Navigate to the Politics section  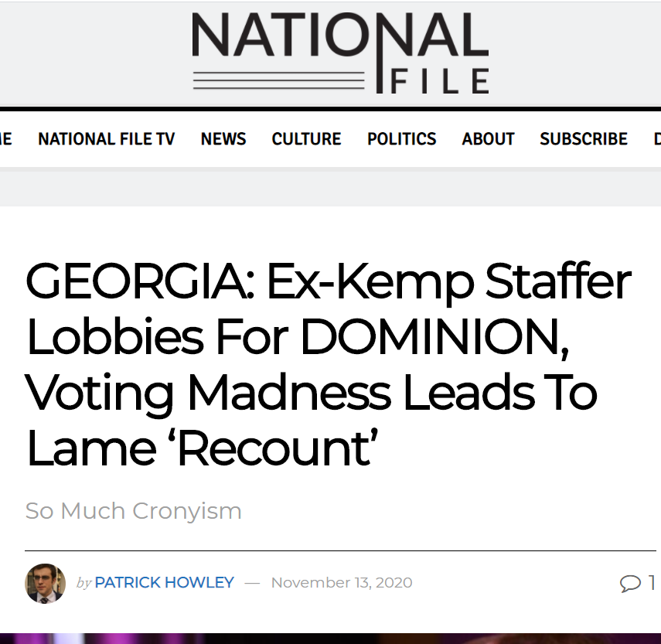point(401,139)
